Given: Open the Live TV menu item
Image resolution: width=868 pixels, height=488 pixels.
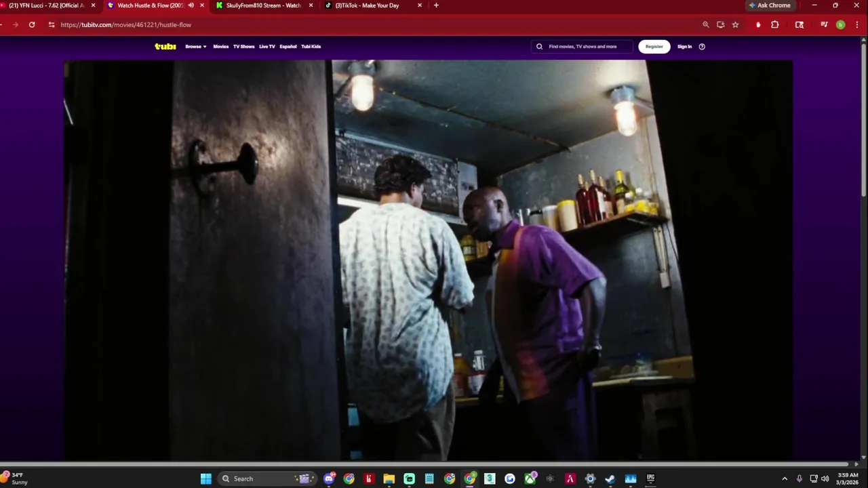Looking at the screenshot, I should tap(267, 47).
